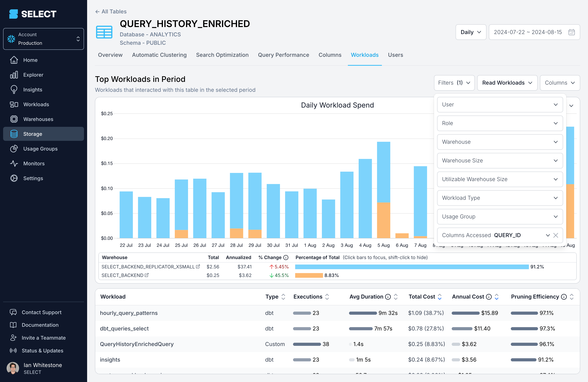Switch to the Query Performance tab
This screenshot has width=588, height=382.
pyautogui.click(x=283, y=55)
